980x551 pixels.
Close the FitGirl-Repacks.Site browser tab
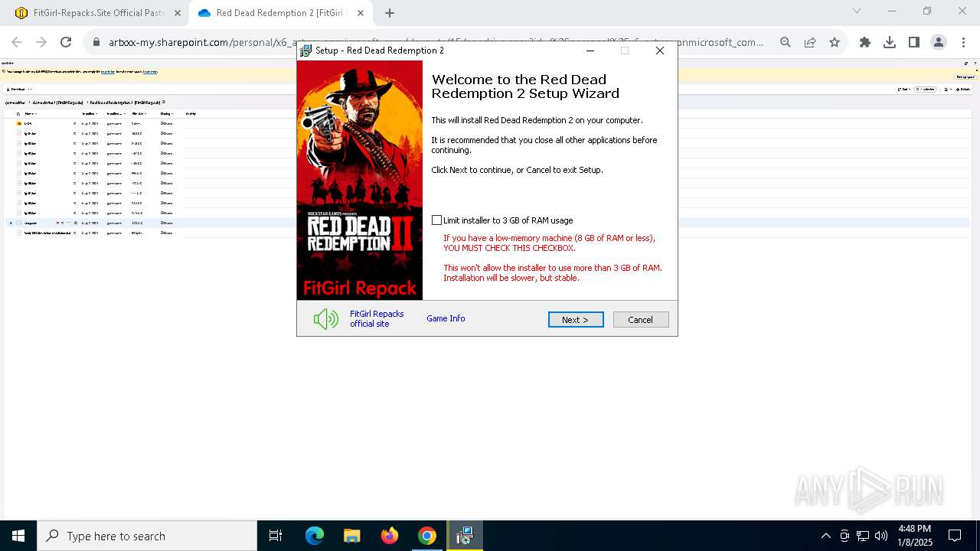pos(177,13)
